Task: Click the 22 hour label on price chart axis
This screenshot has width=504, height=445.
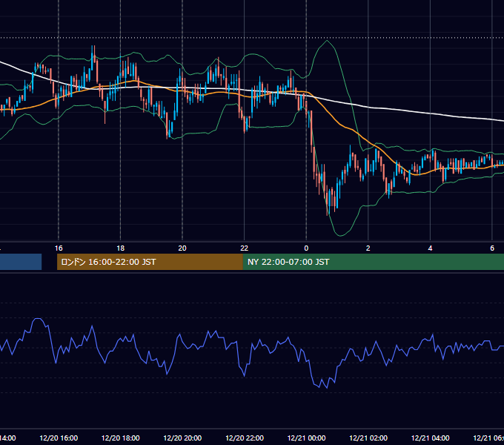Action: coord(245,248)
